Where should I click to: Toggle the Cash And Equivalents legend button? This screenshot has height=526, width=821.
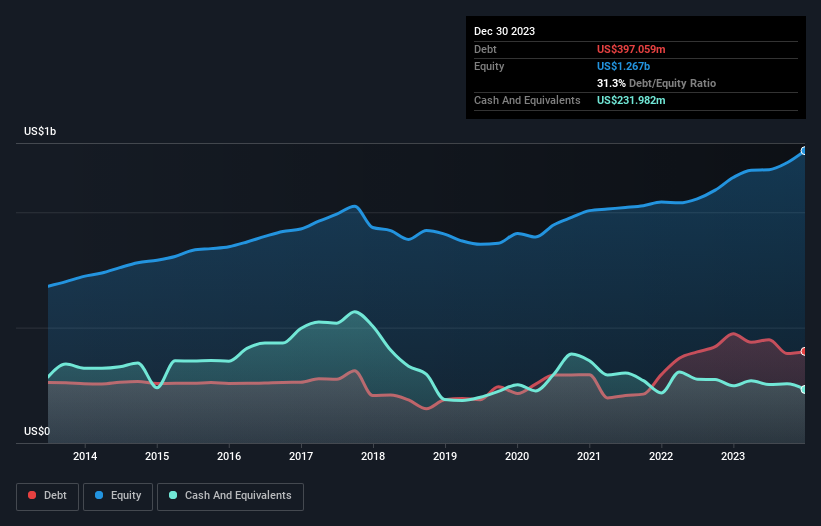230,496
